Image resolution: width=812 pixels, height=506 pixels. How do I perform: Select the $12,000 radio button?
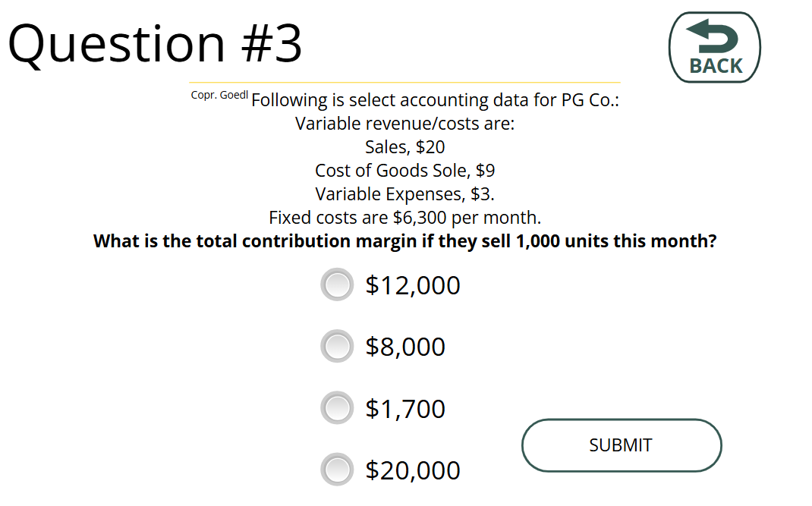click(x=337, y=285)
